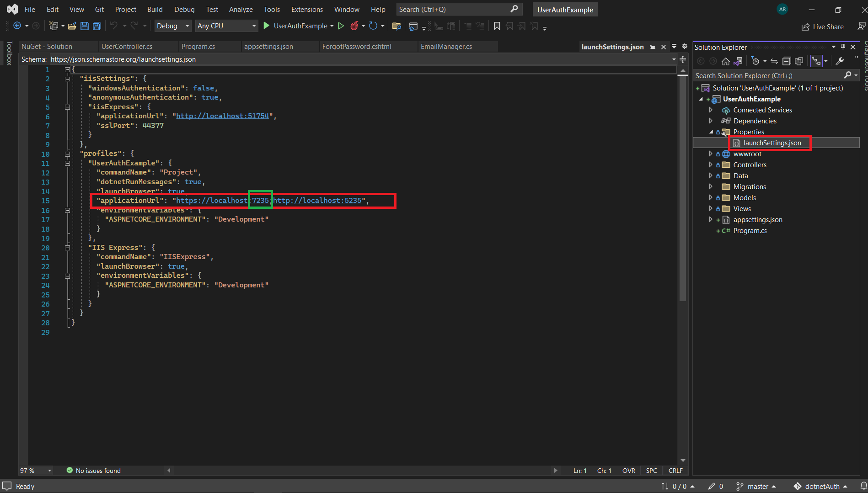The image size is (868, 493).
Task: Toggle the track active item view button
Action: point(816,61)
